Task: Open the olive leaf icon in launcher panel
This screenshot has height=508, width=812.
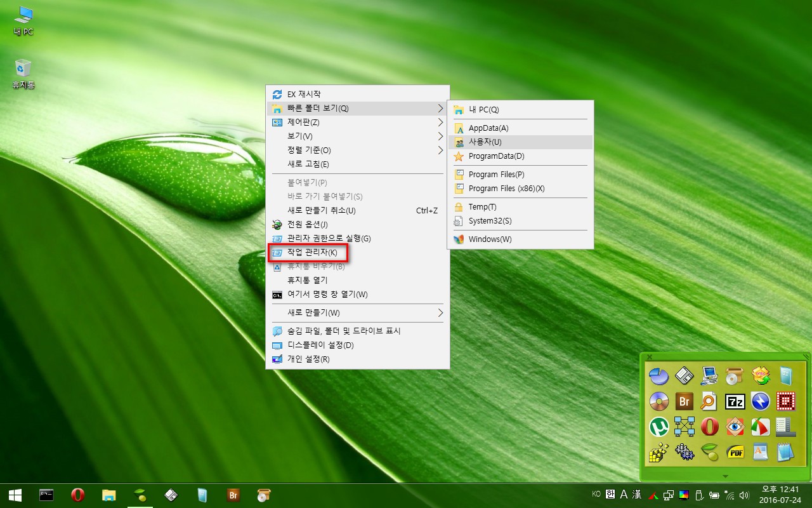Action: point(709,452)
